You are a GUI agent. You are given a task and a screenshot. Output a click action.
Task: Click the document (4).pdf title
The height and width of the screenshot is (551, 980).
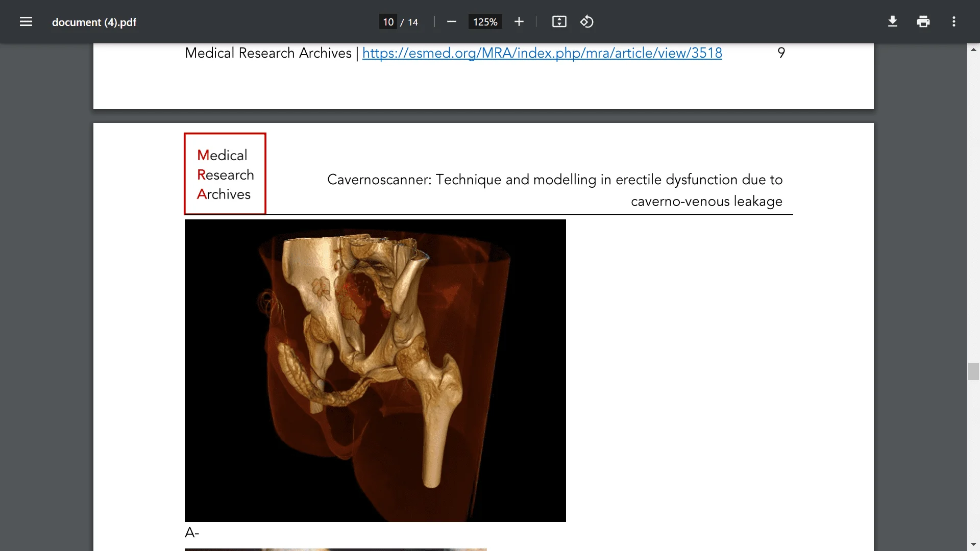[94, 22]
